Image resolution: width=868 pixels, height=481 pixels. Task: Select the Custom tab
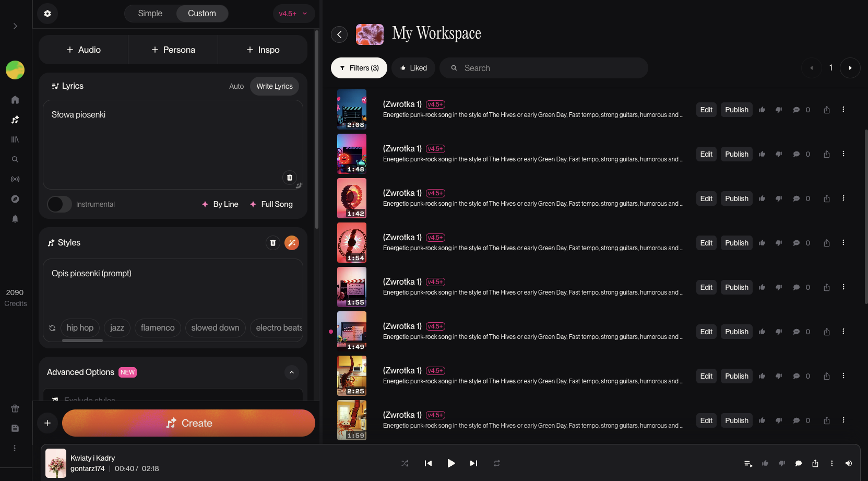(x=202, y=14)
